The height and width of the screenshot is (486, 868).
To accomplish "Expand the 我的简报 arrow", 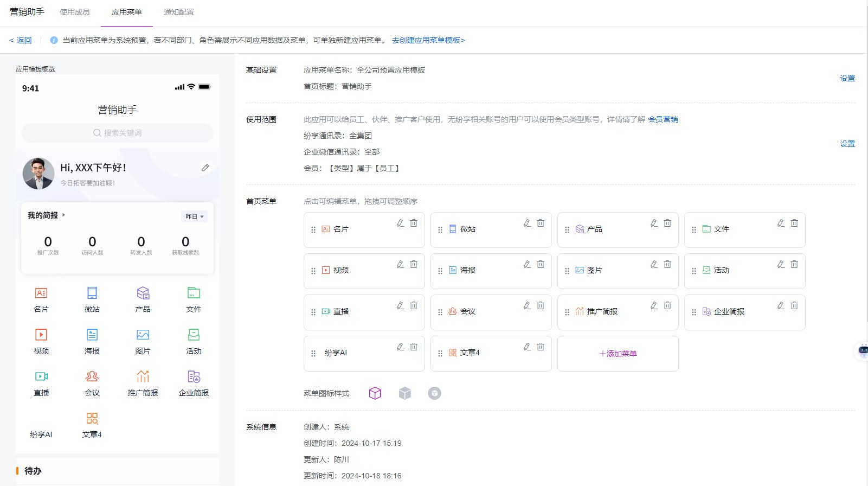I will point(63,215).
